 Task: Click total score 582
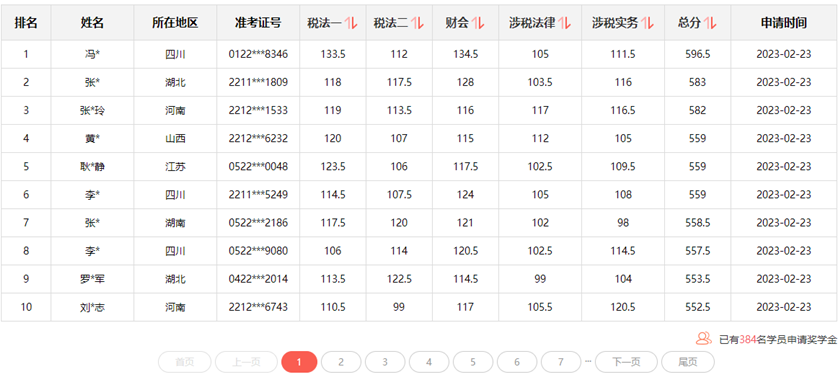tap(698, 110)
